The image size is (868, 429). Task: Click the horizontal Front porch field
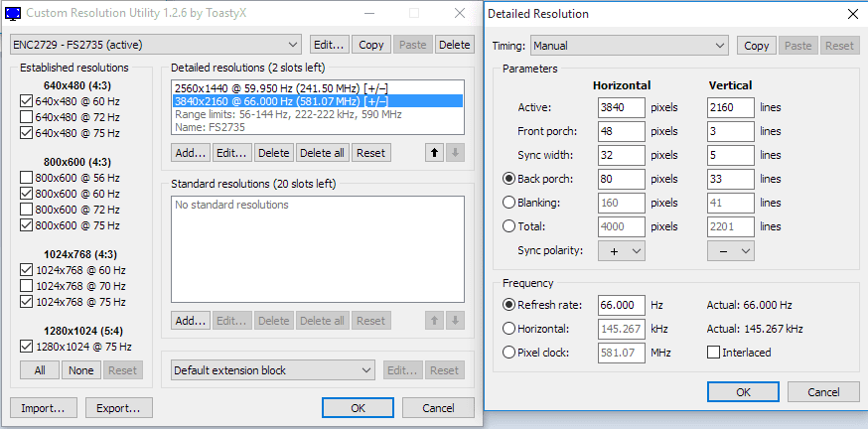(x=622, y=131)
